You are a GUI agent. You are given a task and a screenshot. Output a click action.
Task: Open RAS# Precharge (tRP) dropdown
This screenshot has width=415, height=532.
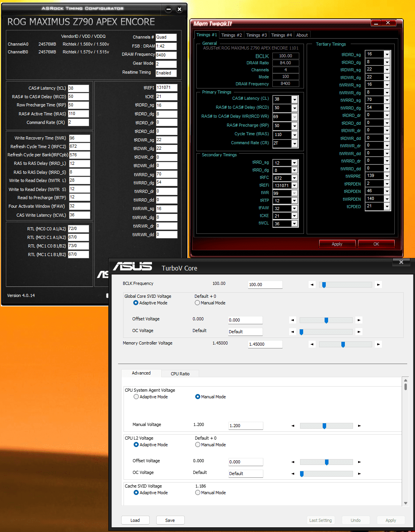pyautogui.click(x=295, y=126)
